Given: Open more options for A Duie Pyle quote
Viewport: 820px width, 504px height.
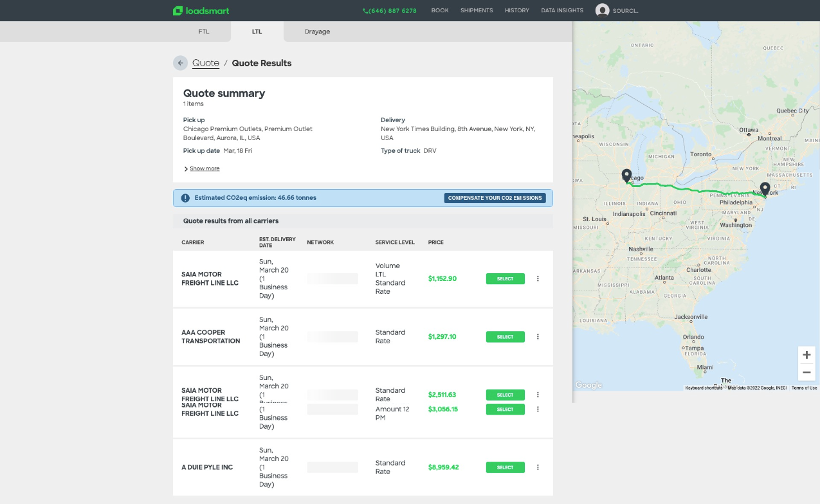Looking at the screenshot, I should coord(538,467).
